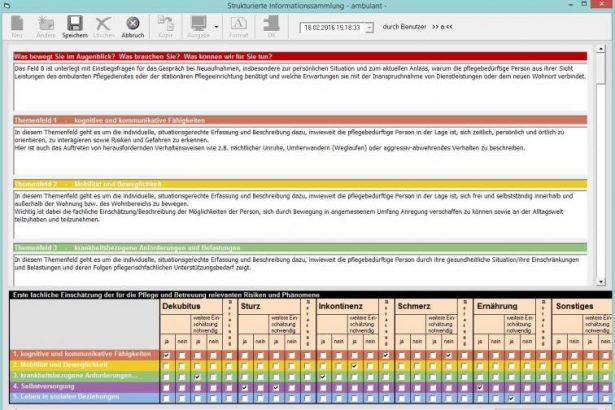
Task: Click the Sturz column header
Action: (x=269, y=306)
